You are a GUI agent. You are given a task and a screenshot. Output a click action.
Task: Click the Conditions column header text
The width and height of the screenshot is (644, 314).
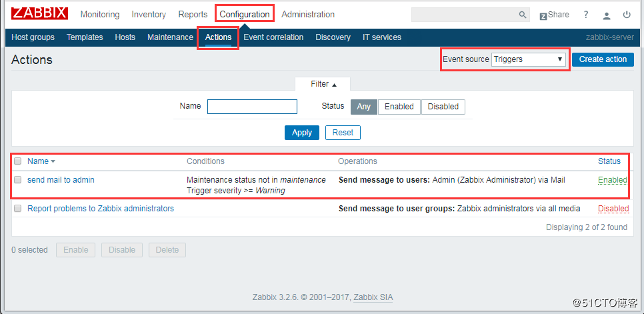pos(206,161)
